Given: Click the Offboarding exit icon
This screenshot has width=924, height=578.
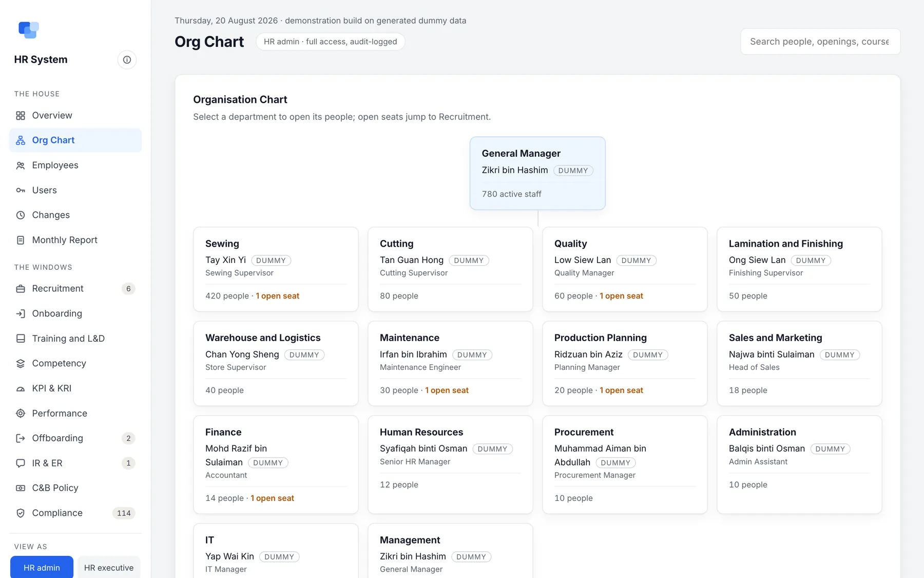Looking at the screenshot, I should (21, 438).
